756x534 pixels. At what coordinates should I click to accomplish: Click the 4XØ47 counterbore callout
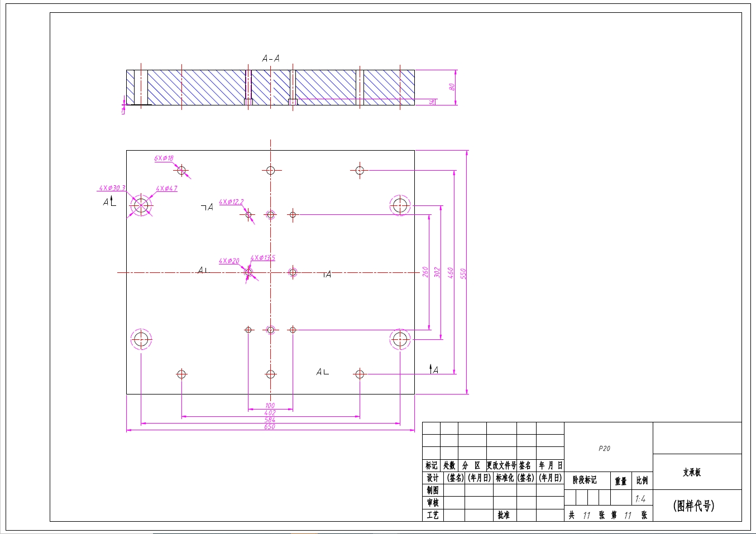[166, 189]
